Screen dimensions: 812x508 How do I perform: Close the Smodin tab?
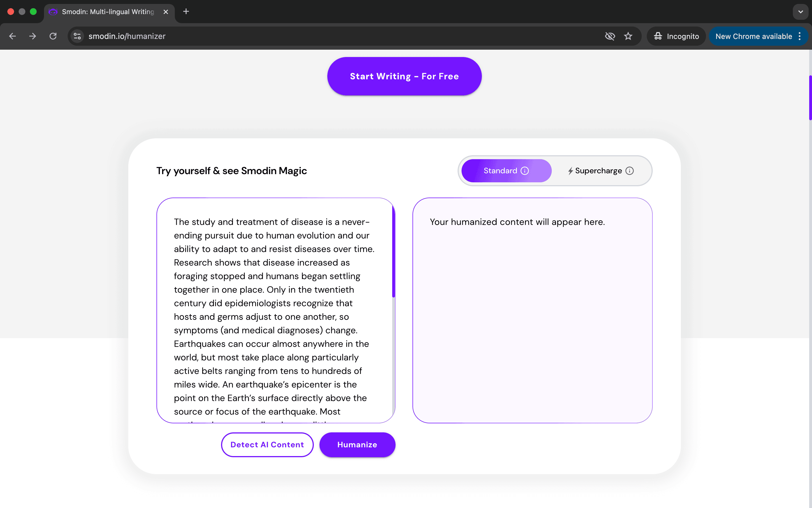tap(166, 12)
